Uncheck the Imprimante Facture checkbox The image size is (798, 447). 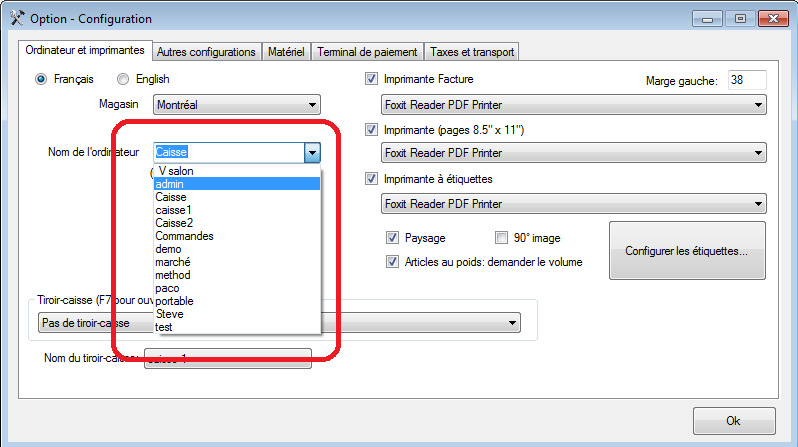click(372, 79)
